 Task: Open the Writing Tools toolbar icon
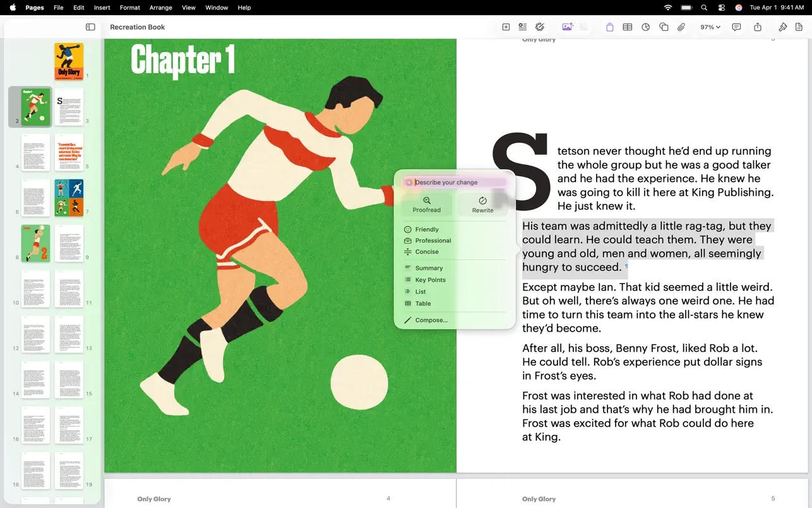click(540, 27)
